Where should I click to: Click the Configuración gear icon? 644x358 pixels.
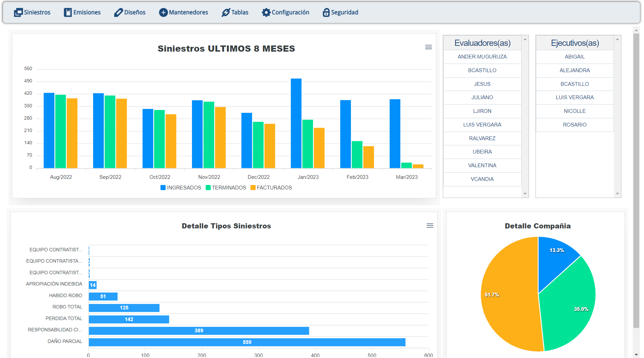click(266, 13)
